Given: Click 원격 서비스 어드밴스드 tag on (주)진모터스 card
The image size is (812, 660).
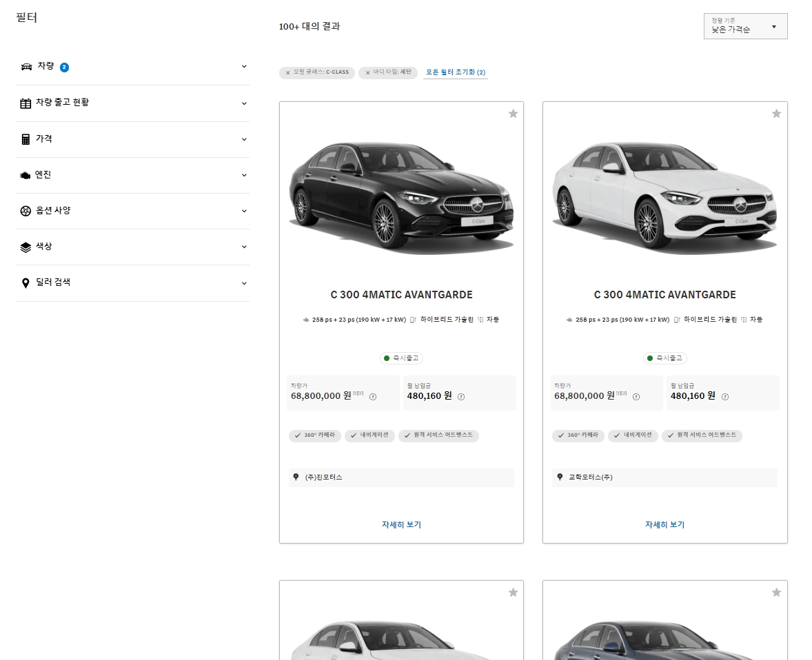Looking at the screenshot, I should 438,435.
